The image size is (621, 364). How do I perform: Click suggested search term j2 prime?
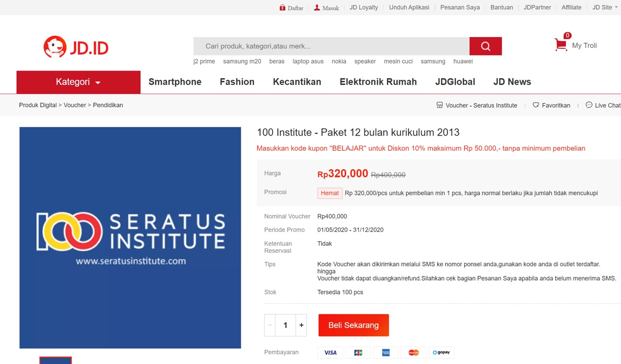(204, 61)
